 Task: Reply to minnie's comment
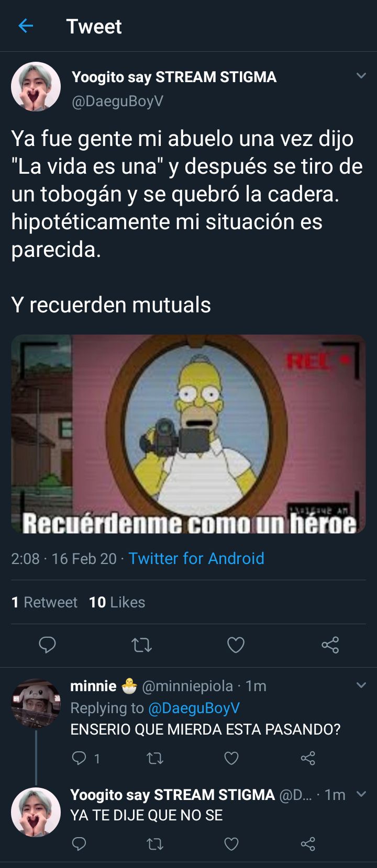79,758
